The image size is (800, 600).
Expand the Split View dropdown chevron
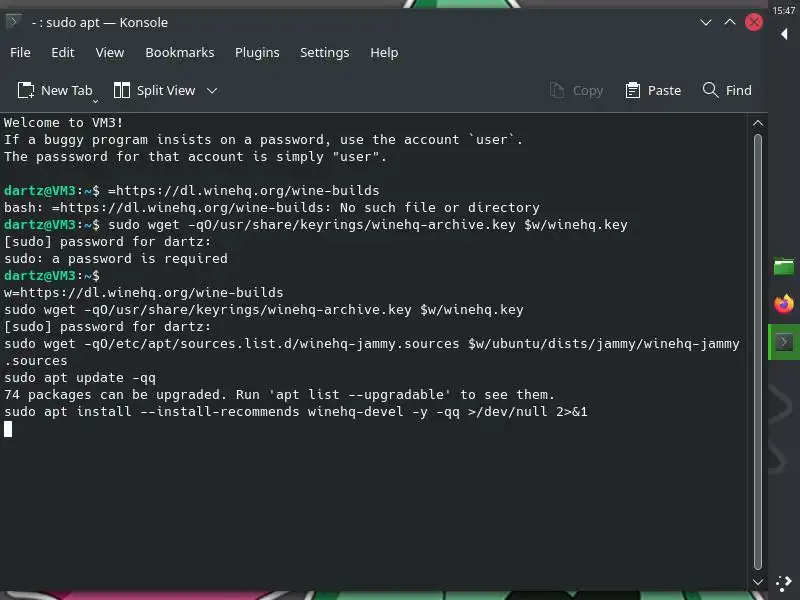pos(212,90)
